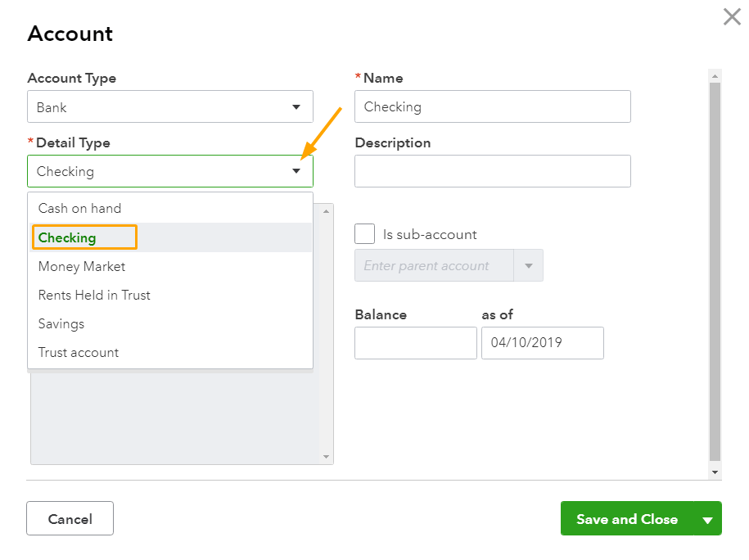
Task: Select Cash on hand option
Action: [79, 209]
